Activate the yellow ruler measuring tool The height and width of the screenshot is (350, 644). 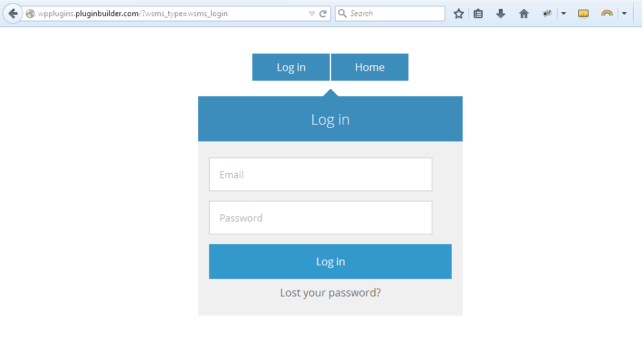click(x=583, y=14)
